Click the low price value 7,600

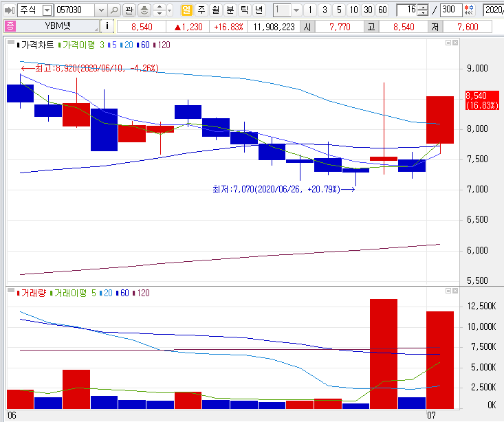(x=468, y=27)
